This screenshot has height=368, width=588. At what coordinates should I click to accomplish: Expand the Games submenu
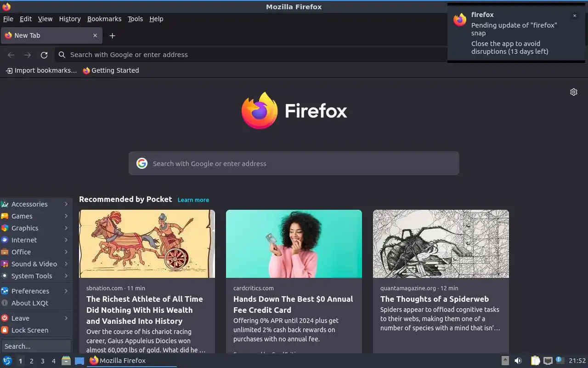pos(36,216)
